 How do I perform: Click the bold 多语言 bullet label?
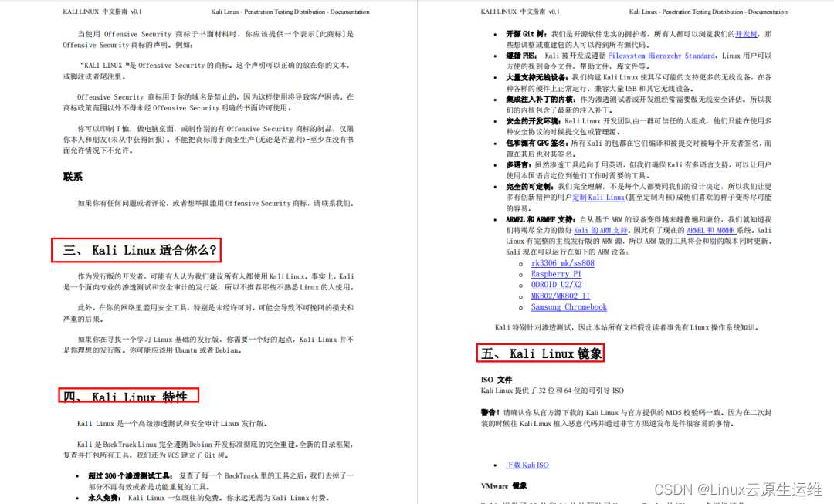click(519, 165)
